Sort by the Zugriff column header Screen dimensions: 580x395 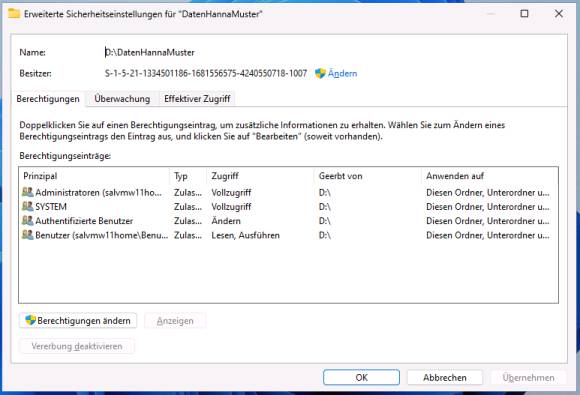(x=260, y=176)
